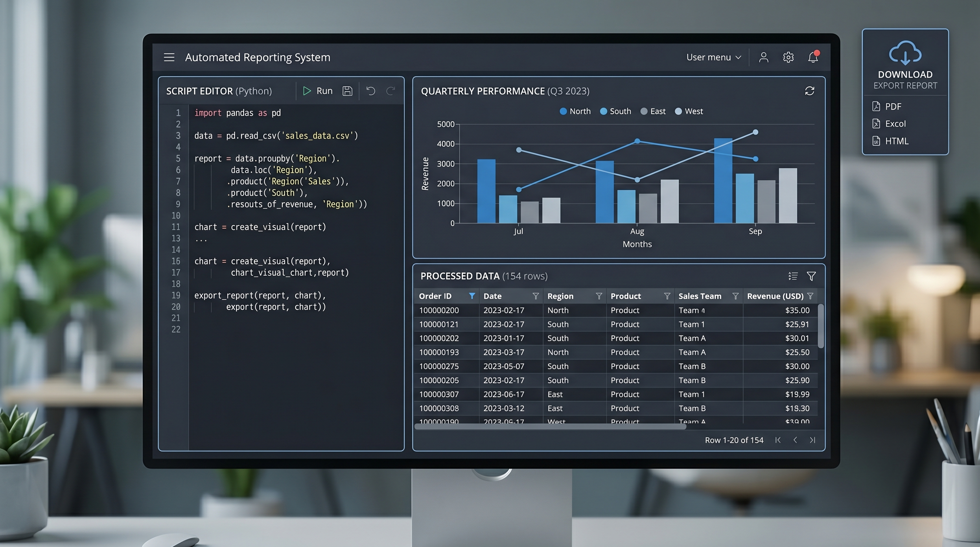
Task: Open the User menu dropdown
Action: pos(713,57)
